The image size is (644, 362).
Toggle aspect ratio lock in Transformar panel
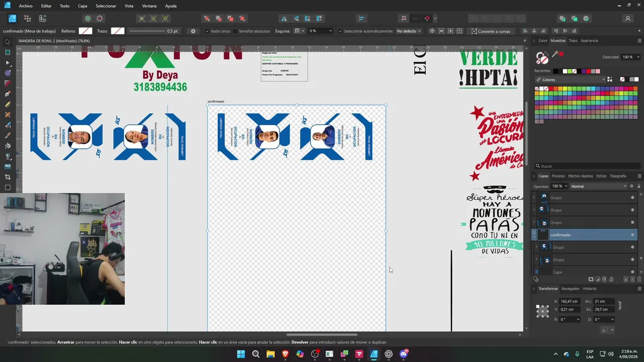pos(620,305)
